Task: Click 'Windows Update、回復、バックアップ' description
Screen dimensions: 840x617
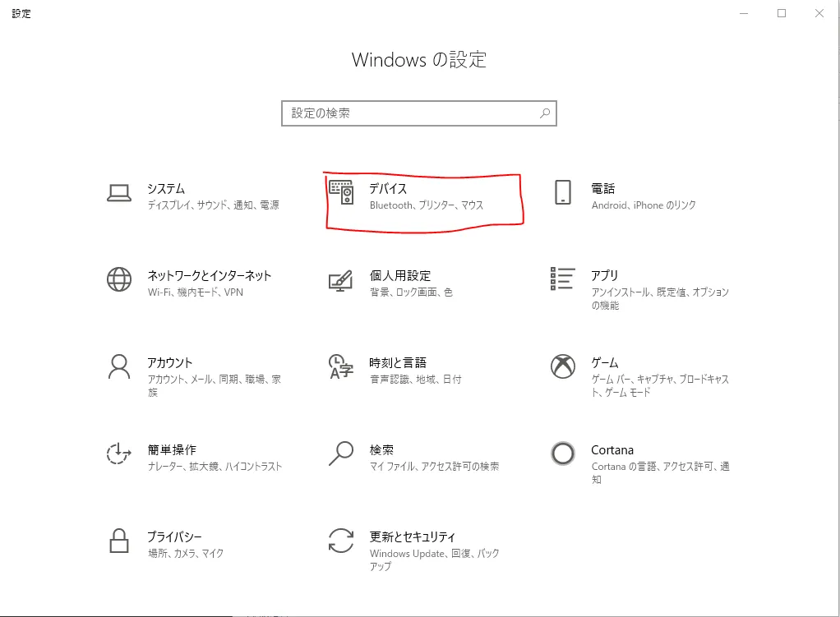Action: pos(435,559)
